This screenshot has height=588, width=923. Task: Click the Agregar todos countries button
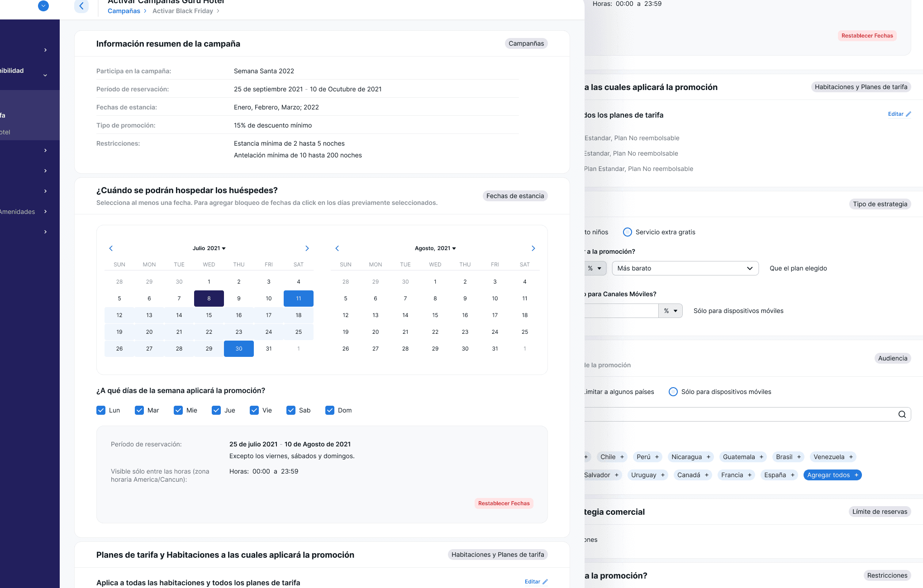[x=832, y=475]
